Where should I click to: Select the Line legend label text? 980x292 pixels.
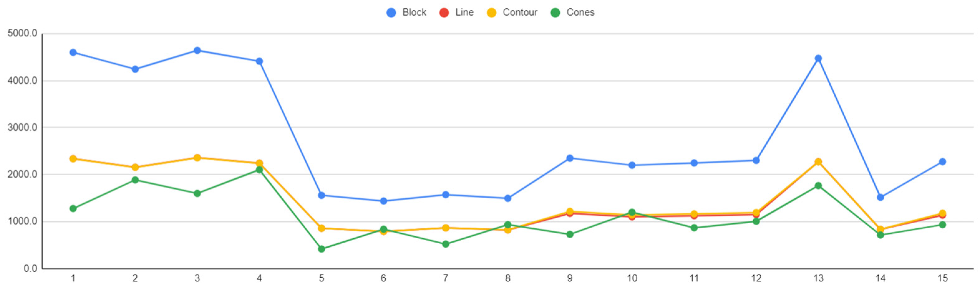point(464,12)
